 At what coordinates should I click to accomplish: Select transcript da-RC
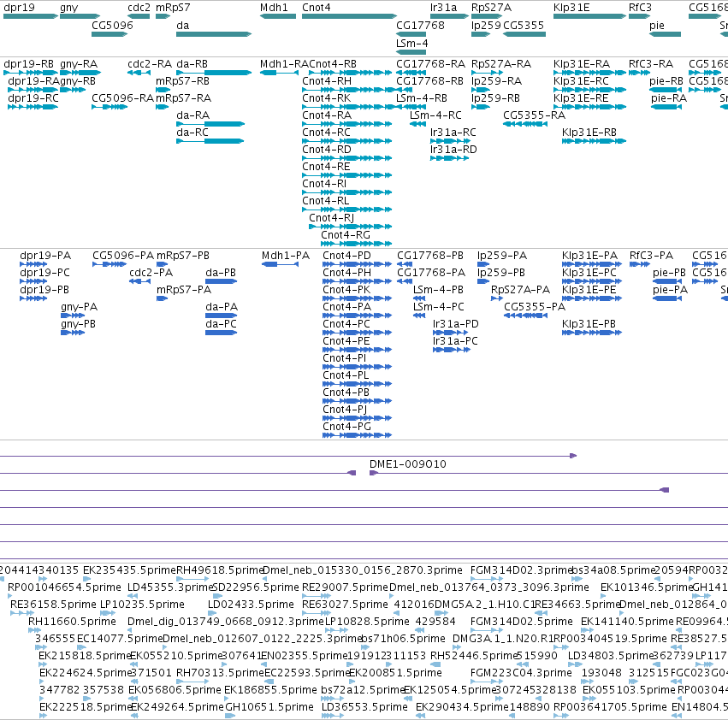[x=210, y=141]
